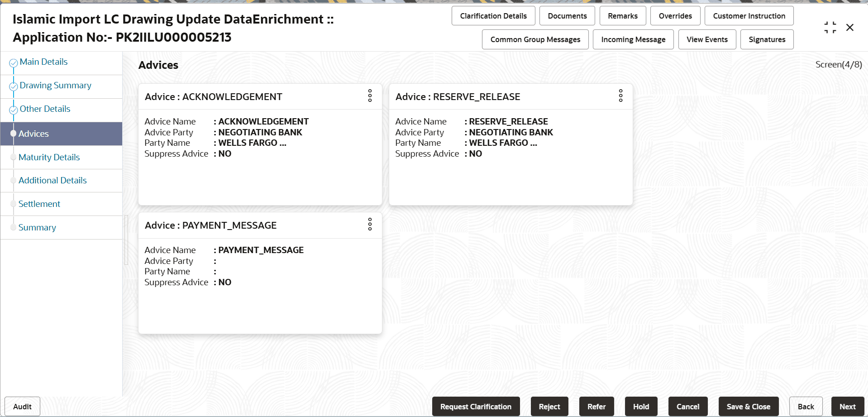Click the Cancel button
The width and height of the screenshot is (868, 417).
pos(688,407)
